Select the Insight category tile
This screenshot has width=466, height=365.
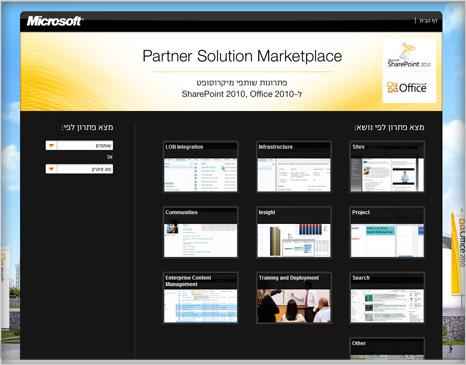294,232
